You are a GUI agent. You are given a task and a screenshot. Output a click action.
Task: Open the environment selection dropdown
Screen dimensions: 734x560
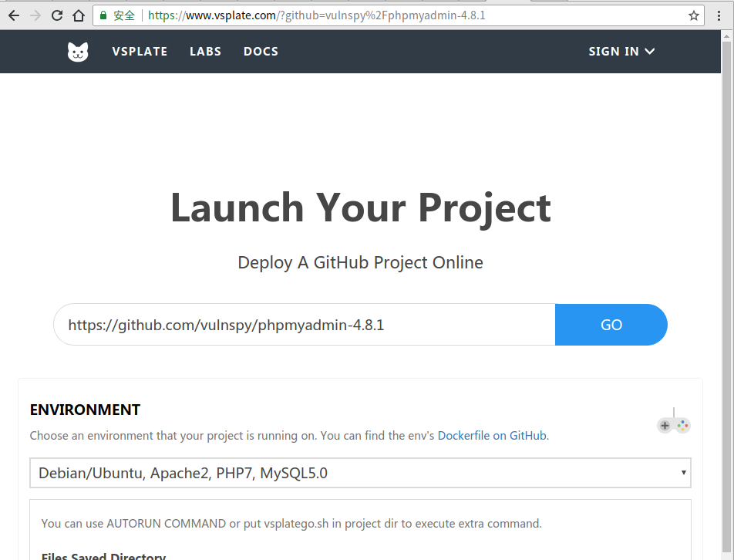[361, 473]
